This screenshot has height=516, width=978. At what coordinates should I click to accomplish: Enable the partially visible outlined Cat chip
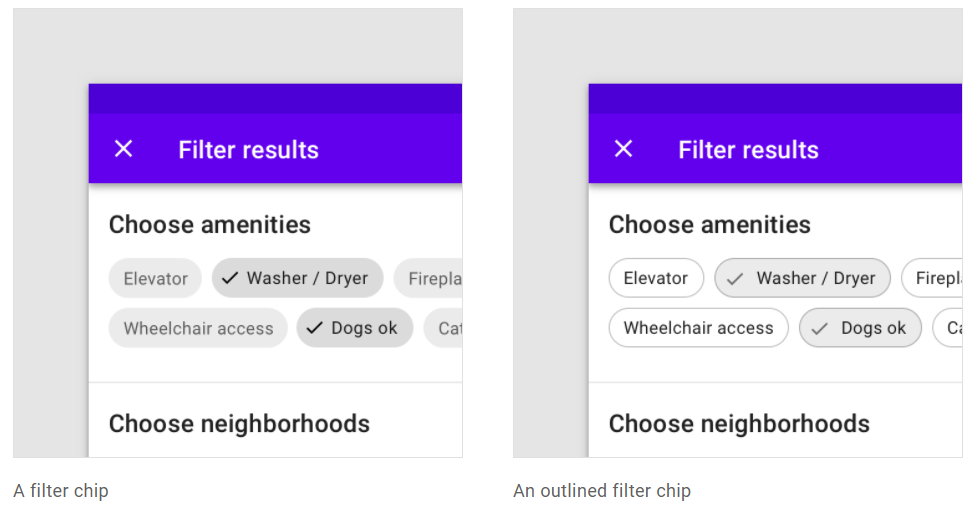click(x=950, y=328)
